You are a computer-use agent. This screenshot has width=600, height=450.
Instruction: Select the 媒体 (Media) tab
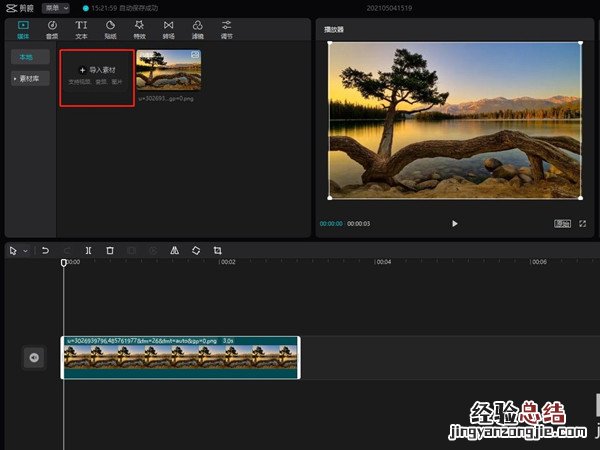point(23,28)
